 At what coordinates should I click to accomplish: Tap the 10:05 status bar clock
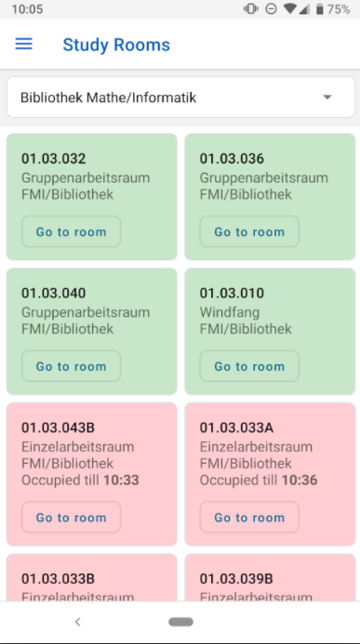coord(27,9)
